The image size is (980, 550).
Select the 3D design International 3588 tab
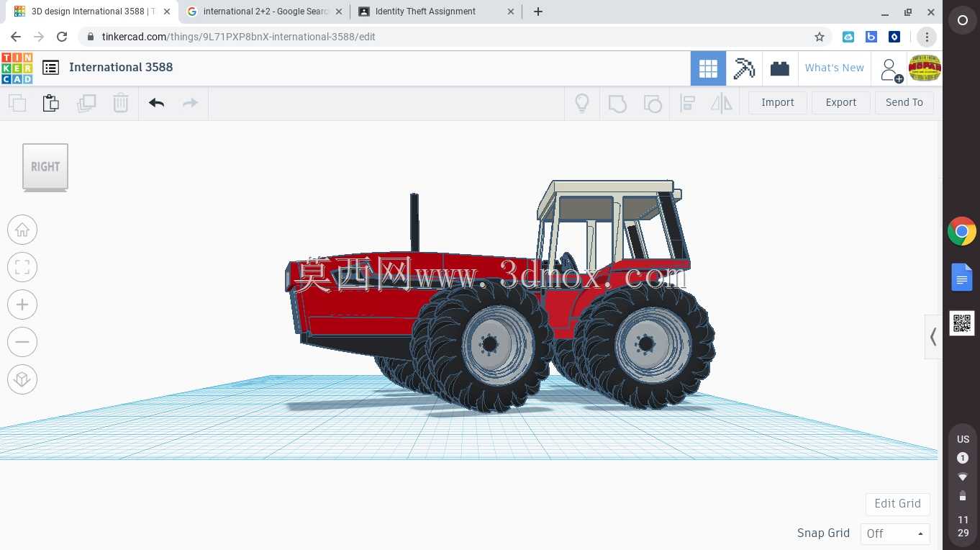(92, 12)
